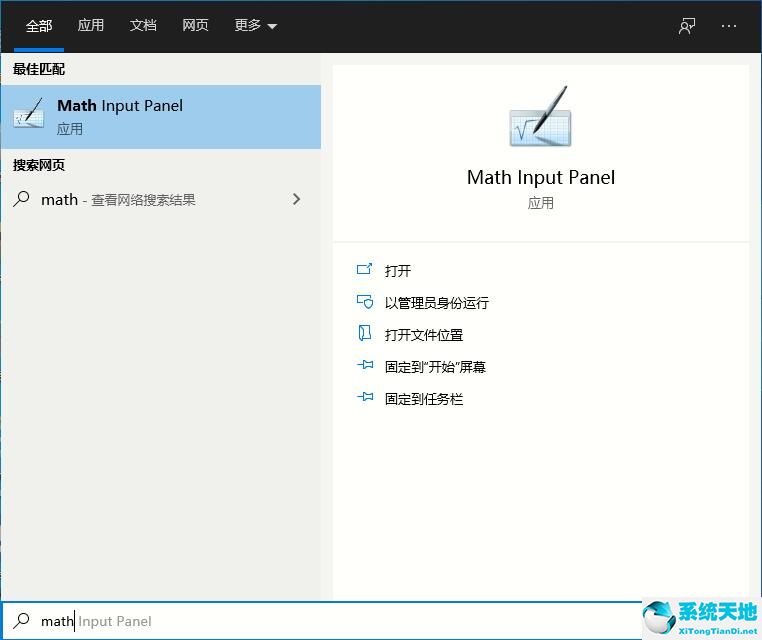Click the 最佳匹配 heading

pos(39,69)
